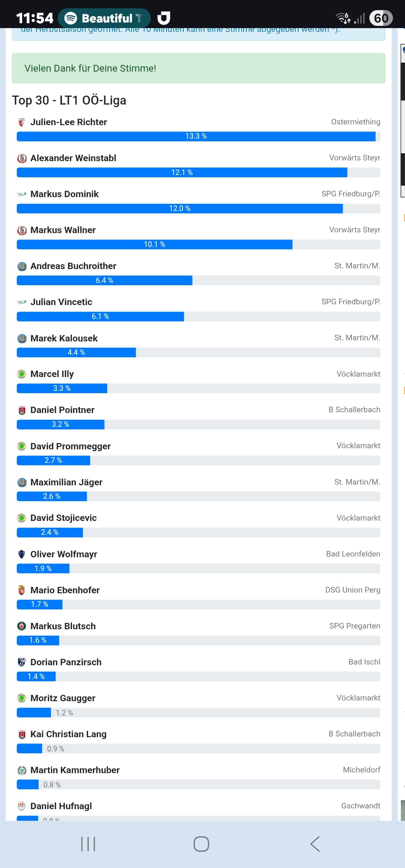The width and height of the screenshot is (405, 868).
Task: Open Julien-Lee Richter player name
Action: click(x=69, y=122)
